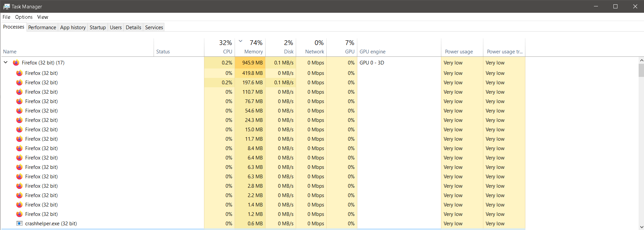Click the Firefox icon in the 1.4 MB row
Screen dimensions: 644x230
pos(19,204)
